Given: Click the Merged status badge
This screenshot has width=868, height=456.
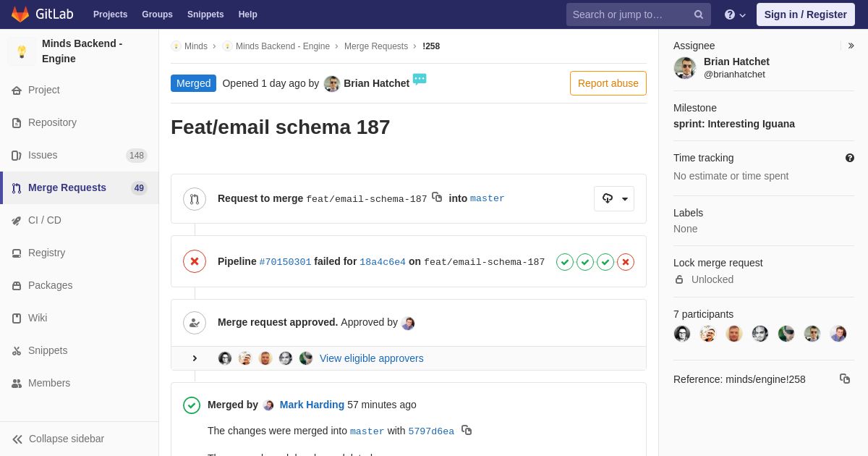Looking at the screenshot, I should coord(193,83).
